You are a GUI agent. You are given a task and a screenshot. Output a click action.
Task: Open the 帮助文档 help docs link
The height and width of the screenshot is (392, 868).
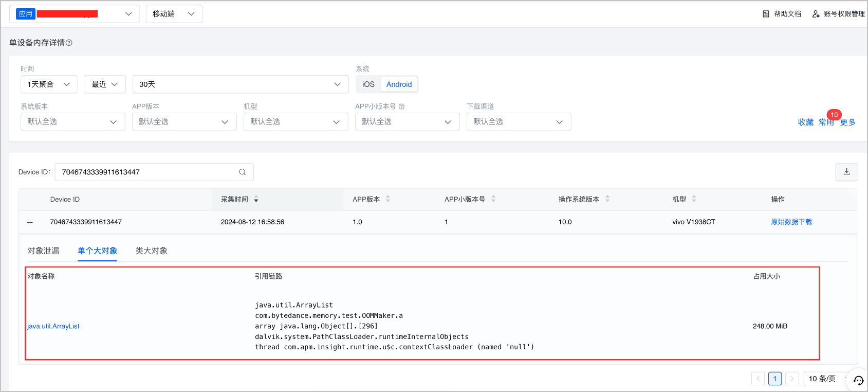pyautogui.click(x=782, y=14)
